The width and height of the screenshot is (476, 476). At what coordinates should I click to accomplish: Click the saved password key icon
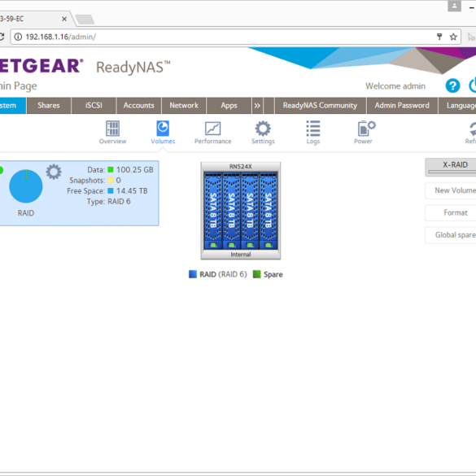tap(439, 37)
